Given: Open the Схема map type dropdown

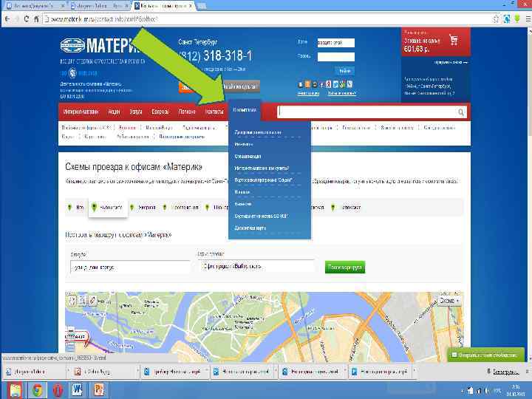Looking at the screenshot, I should (449, 301).
